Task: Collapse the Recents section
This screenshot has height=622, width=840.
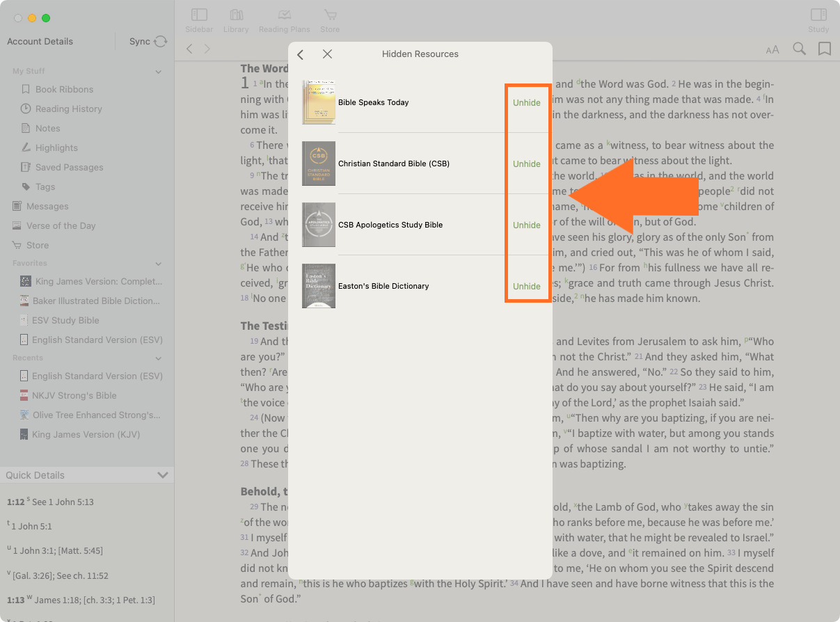Action: pos(159,358)
